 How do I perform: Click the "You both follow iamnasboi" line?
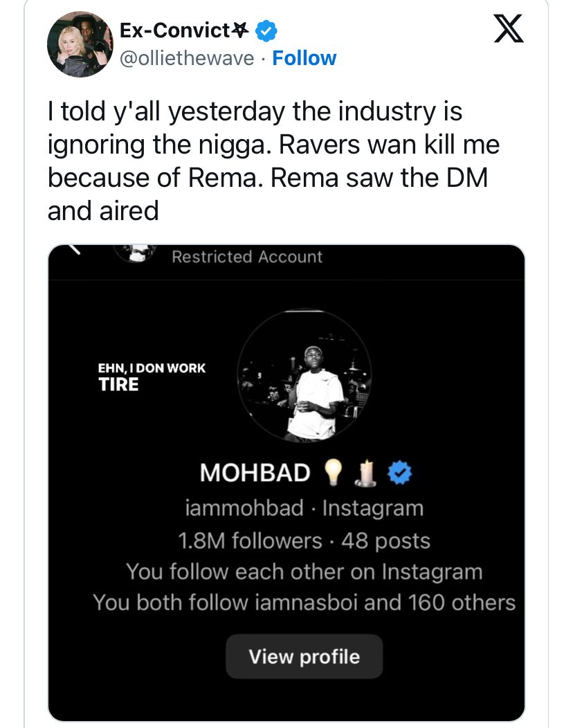point(304,602)
